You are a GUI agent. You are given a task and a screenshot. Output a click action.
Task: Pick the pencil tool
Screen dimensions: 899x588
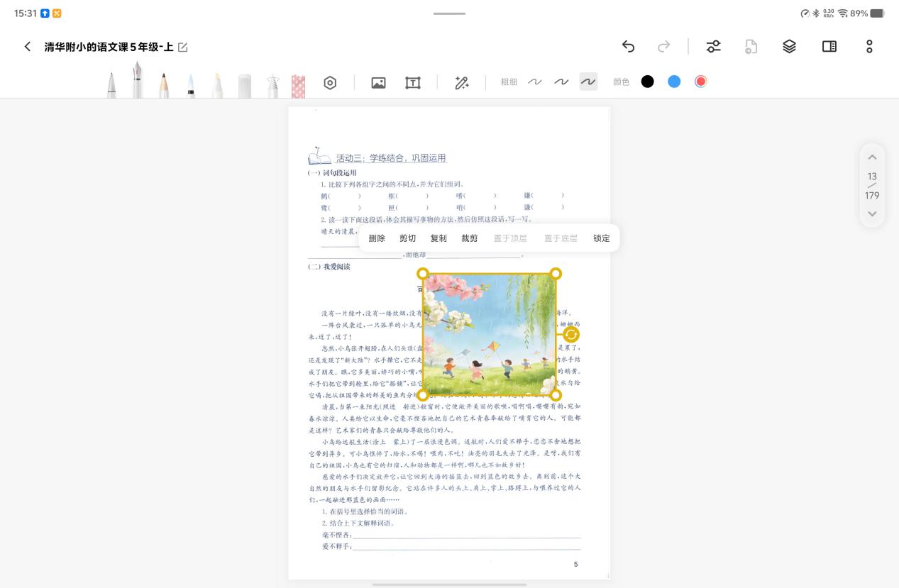[x=164, y=84]
